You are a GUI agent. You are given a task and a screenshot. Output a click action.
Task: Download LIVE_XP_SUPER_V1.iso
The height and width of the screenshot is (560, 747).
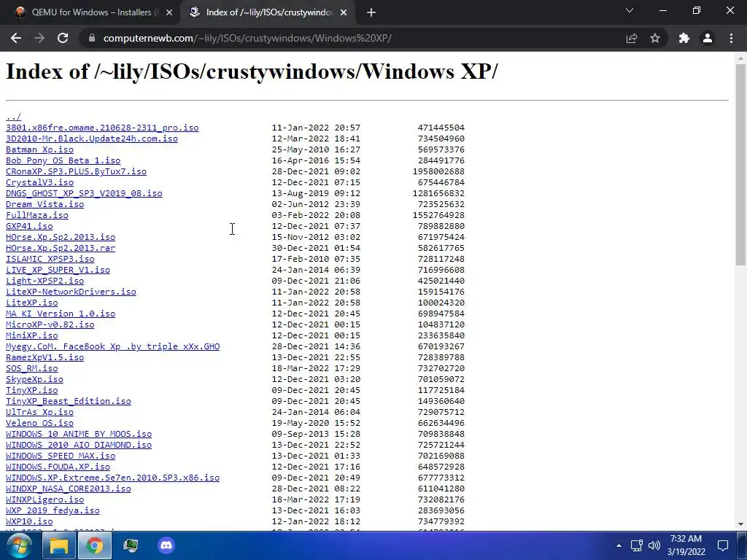(58, 270)
